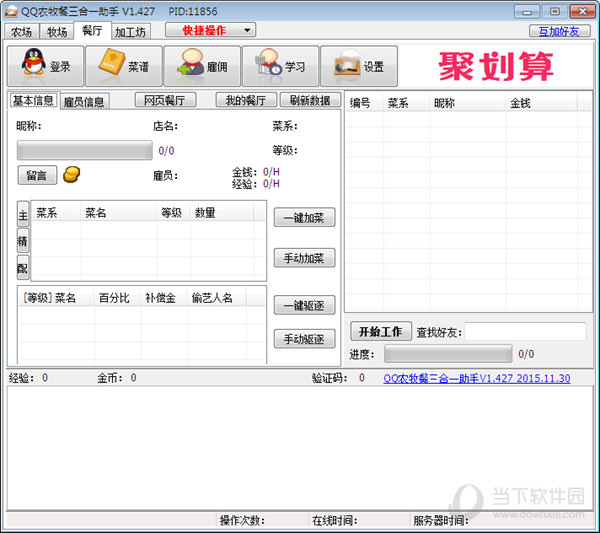The image size is (600, 533).
Task: Select the 精 side tab
Action: click(23, 241)
